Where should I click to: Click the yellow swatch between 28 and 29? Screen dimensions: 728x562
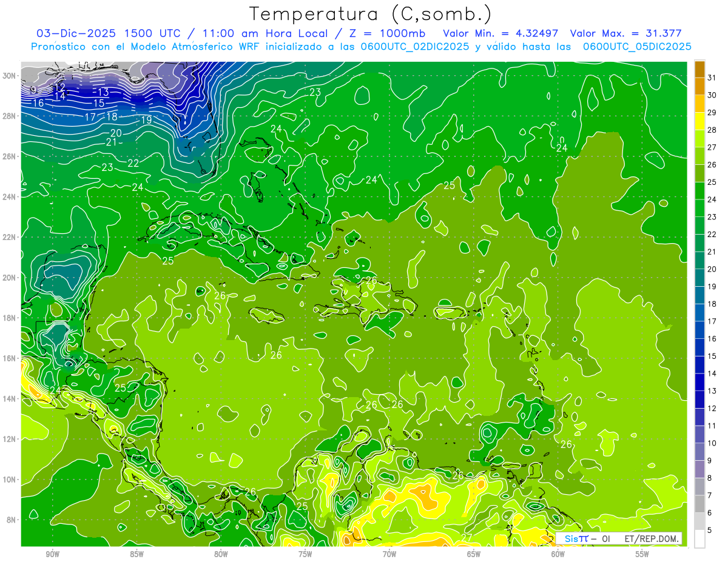point(699,121)
